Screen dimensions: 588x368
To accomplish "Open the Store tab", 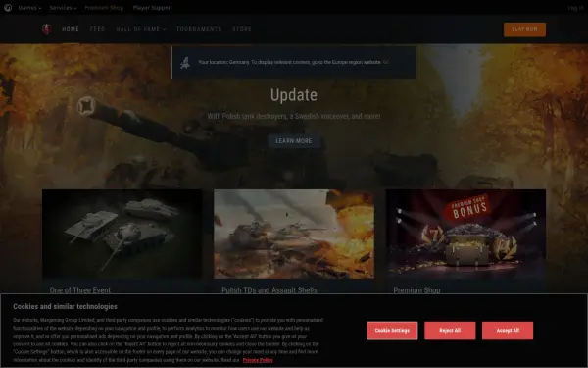I will tap(242, 29).
